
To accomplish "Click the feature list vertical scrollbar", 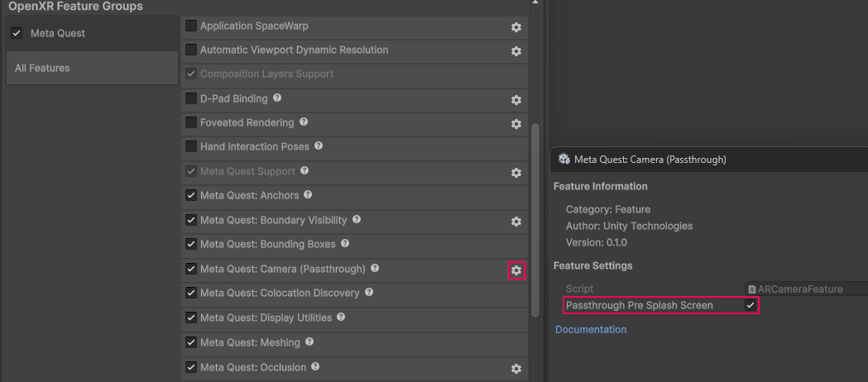I will pyautogui.click(x=535, y=215).
